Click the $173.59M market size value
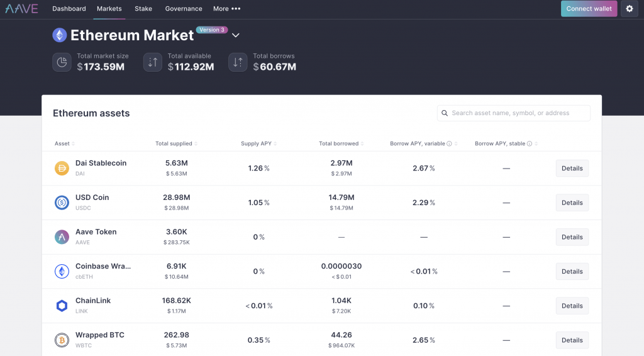This screenshot has width=644, height=356. click(101, 67)
